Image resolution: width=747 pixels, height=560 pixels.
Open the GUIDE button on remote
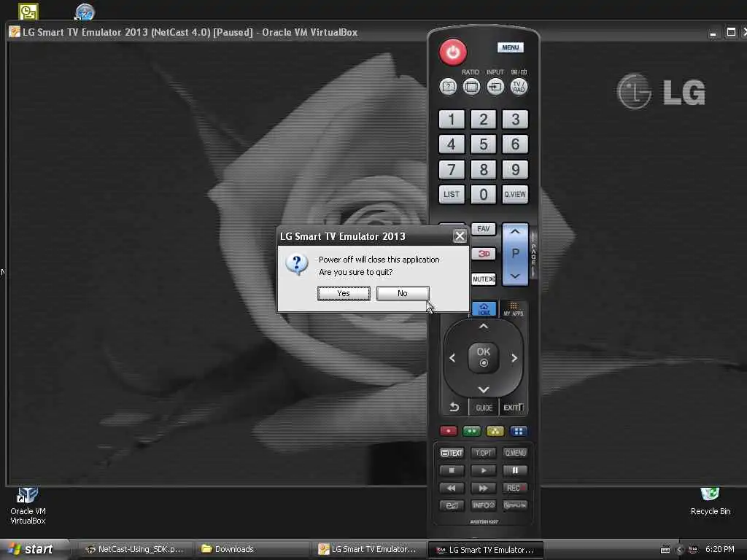tap(484, 408)
